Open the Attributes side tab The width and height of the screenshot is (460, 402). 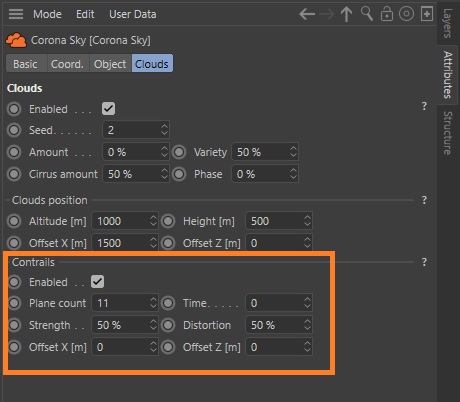(x=448, y=75)
